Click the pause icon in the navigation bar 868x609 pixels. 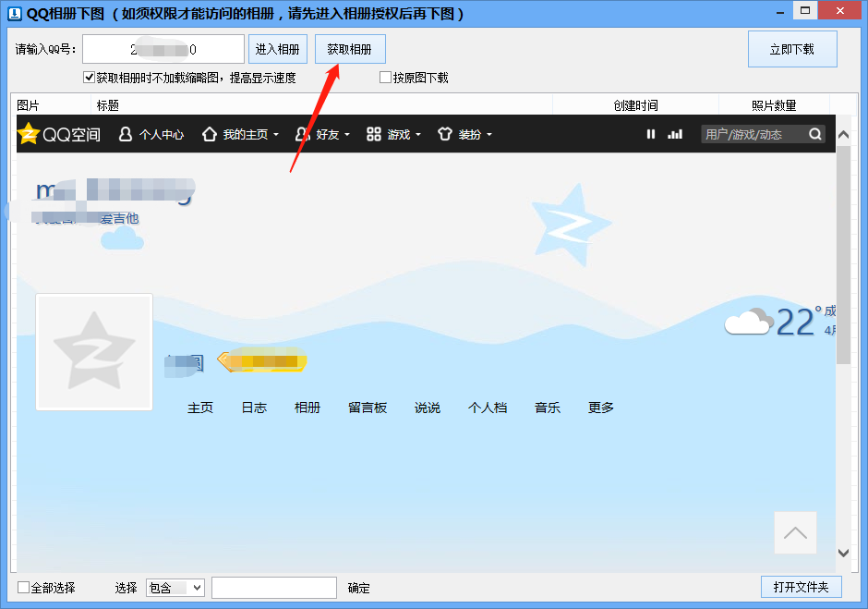[x=650, y=134]
